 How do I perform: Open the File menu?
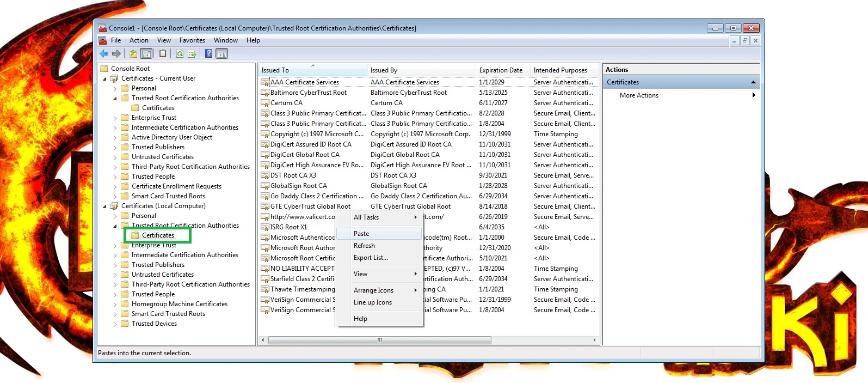(x=116, y=40)
